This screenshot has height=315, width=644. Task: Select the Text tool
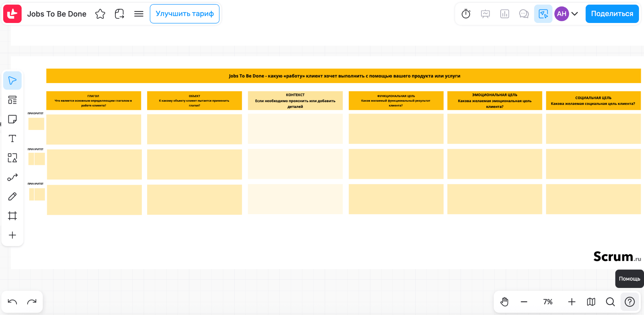tap(13, 138)
